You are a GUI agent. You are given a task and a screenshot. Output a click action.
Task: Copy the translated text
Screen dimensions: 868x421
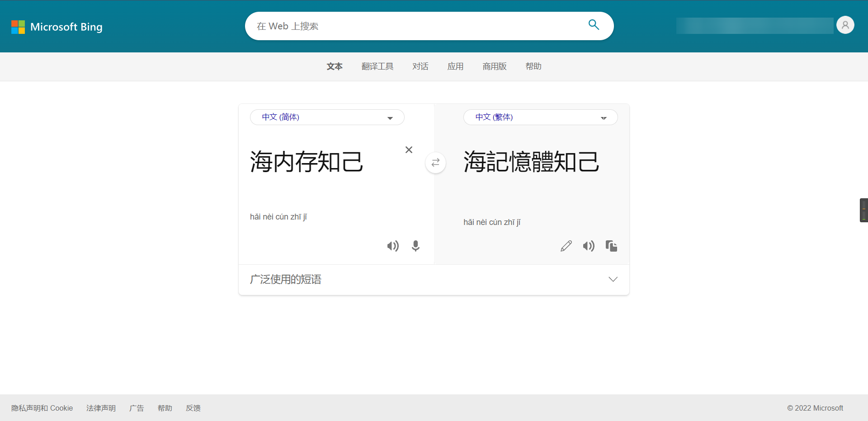(x=611, y=246)
